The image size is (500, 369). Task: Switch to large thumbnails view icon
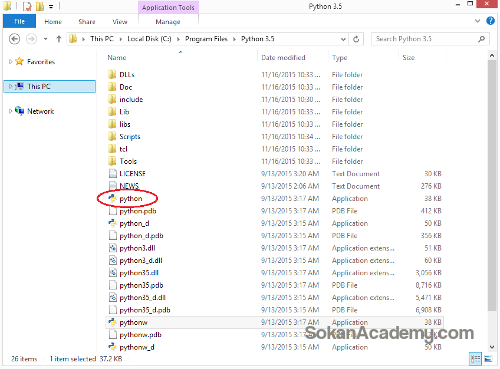488,359
